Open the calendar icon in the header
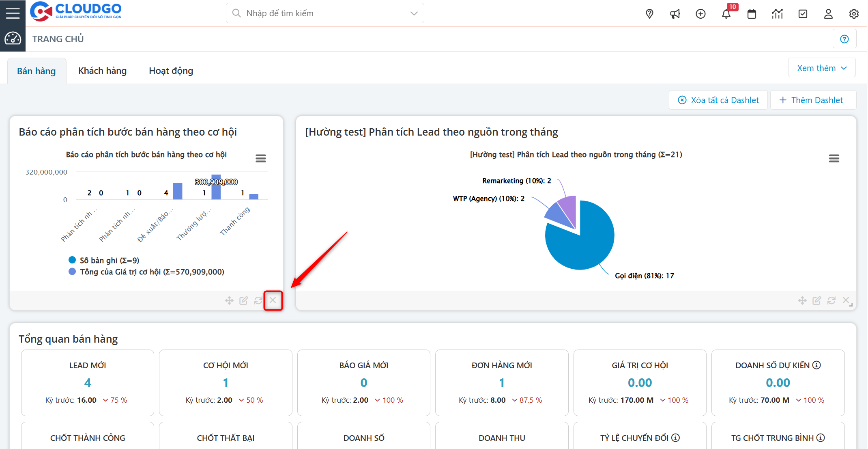Image resolution: width=868 pixels, height=449 pixels. [x=752, y=14]
